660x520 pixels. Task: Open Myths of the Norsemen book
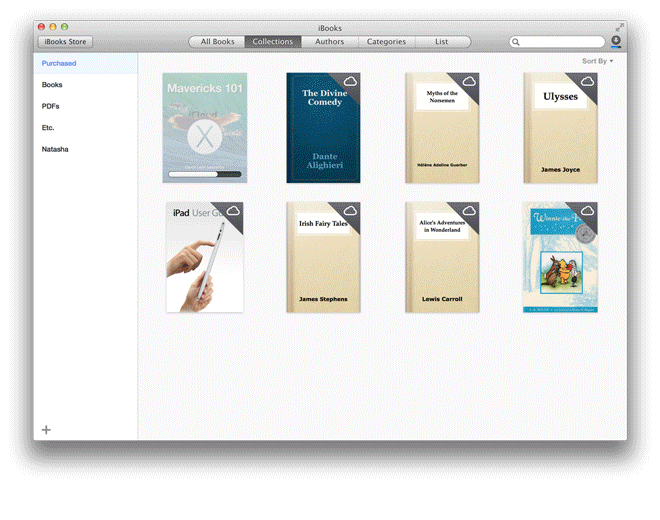442,128
